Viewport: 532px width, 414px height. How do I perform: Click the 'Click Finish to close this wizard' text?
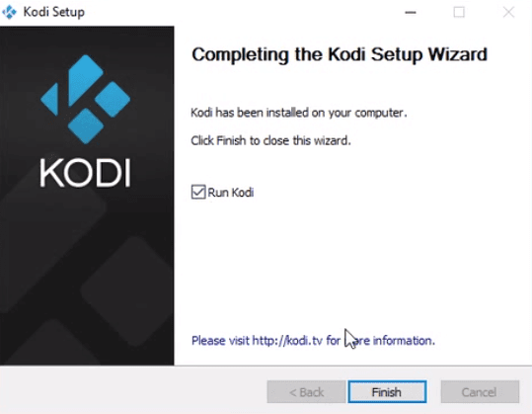pyautogui.click(x=270, y=140)
